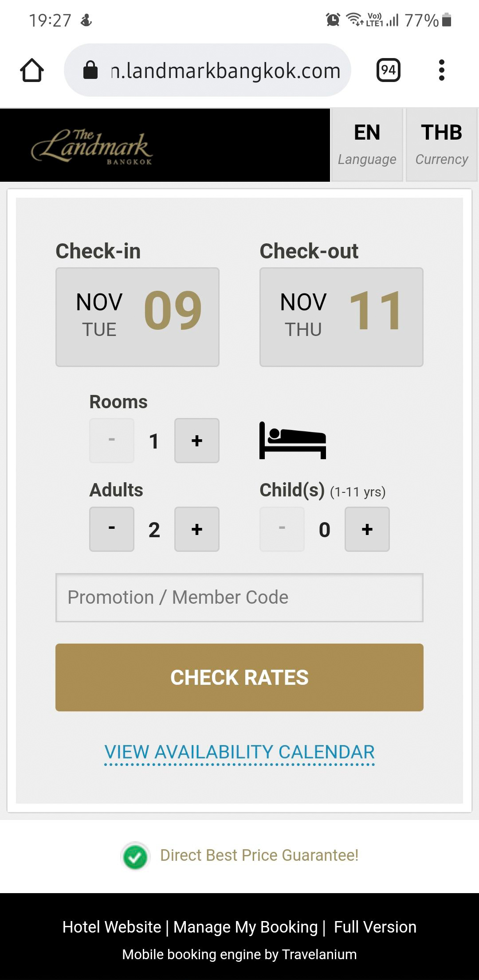Viewport: 479px width, 980px height.
Task: Tap the Landmark Bangkok logo
Action: coord(92,146)
